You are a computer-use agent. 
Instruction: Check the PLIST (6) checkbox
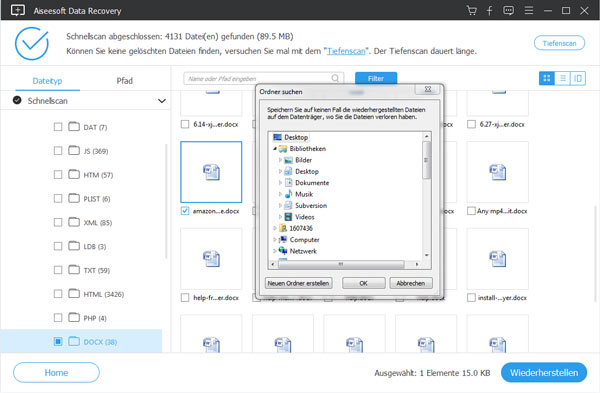pos(58,198)
